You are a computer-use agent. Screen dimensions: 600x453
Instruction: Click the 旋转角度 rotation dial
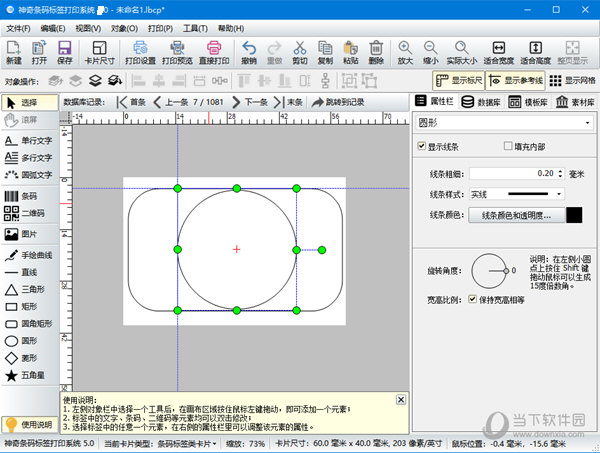489,271
